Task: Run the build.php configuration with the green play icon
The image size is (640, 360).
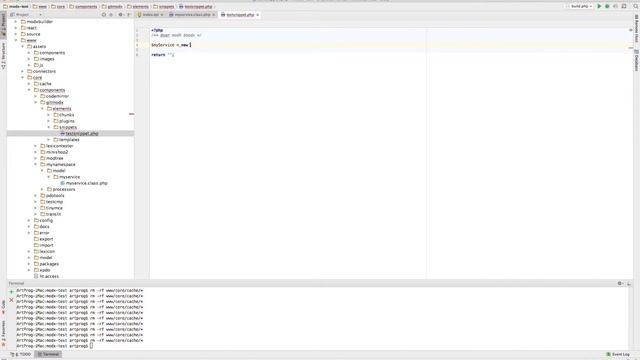Action: (x=599, y=6)
